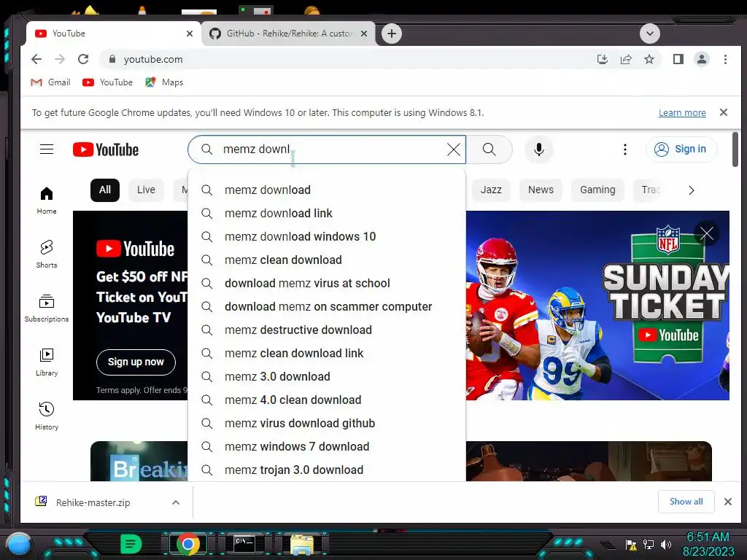Open the Chrome side panel icon
747x560 pixels.
click(678, 59)
